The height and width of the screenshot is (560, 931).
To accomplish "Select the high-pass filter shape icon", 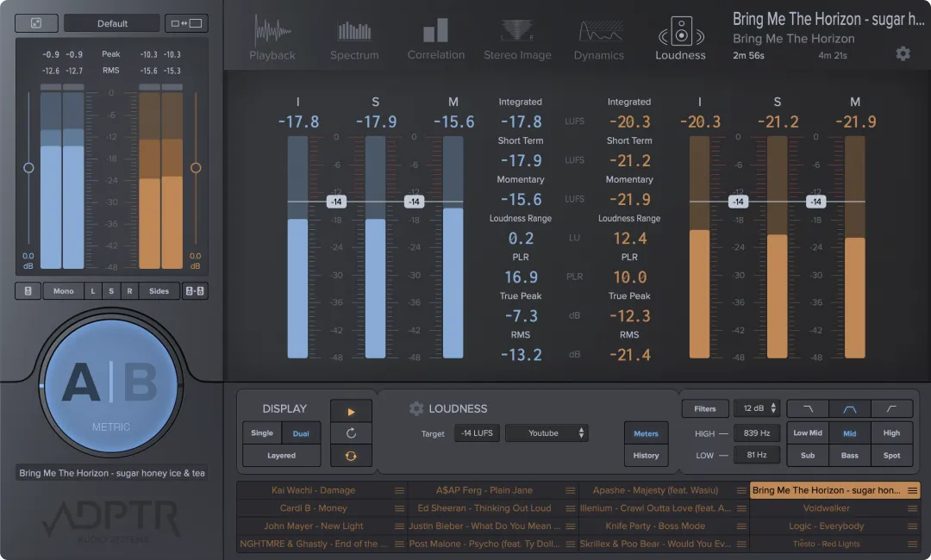I will coord(892,408).
